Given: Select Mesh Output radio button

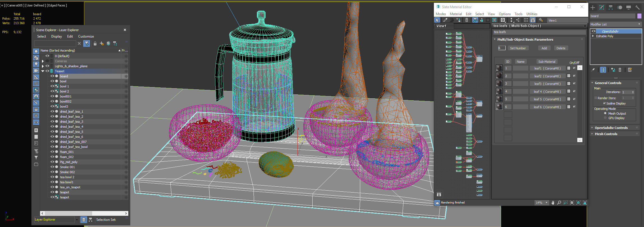Looking at the screenshot, I should coord(605,113).
